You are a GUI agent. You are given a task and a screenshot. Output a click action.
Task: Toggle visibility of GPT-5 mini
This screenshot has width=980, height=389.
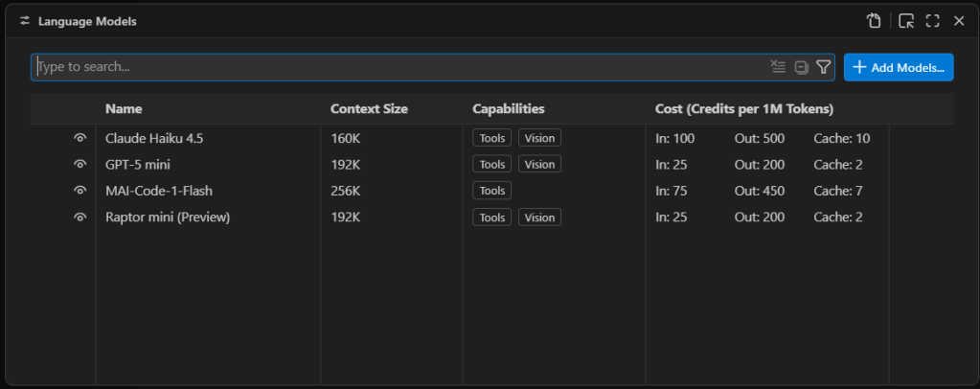[80, 165]
